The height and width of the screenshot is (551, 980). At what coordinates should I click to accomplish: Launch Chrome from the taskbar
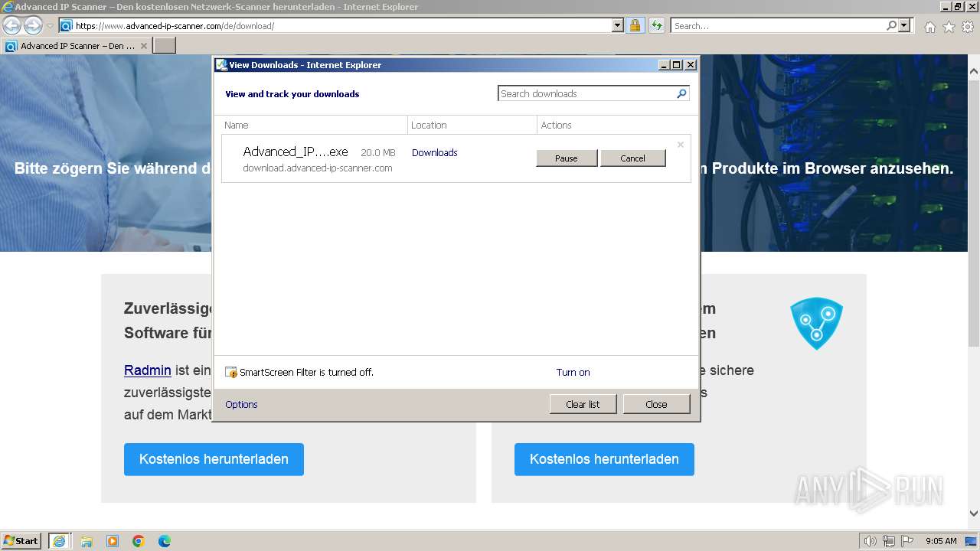(139, 541)
